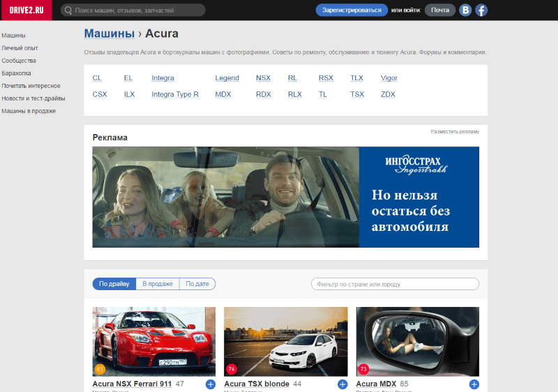Viewport: 558px width, 392px height.
Task: Open the CL model link
Action: tap(97, 78)
